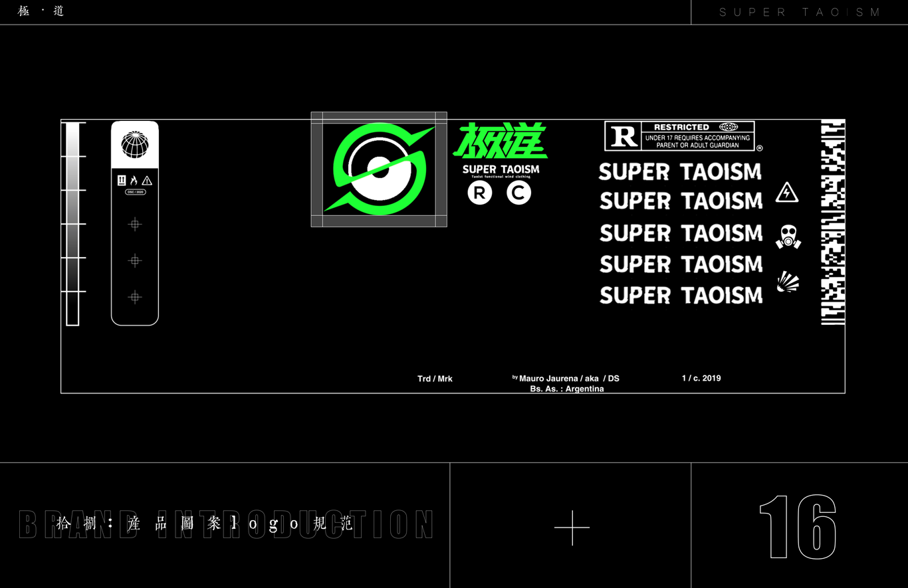Click the high-voltage lightning triangle icon
908x588 pixels.
coord(787,193)
